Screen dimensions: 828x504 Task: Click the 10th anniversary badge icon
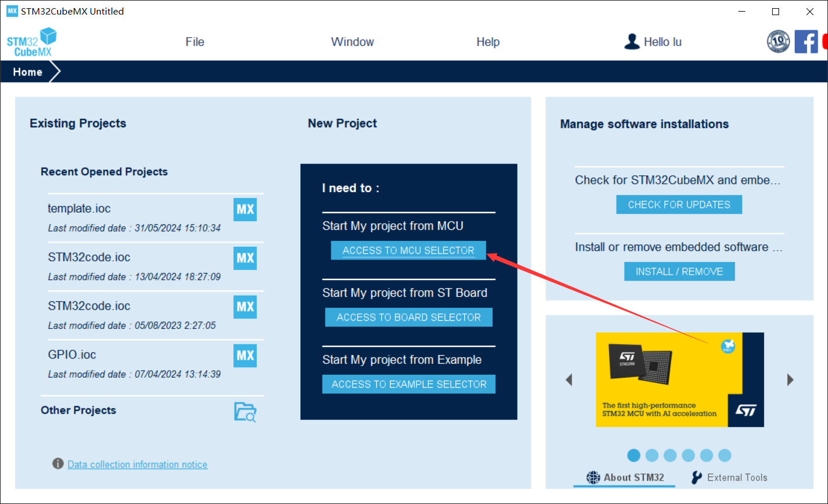click(x=778, y=42)
